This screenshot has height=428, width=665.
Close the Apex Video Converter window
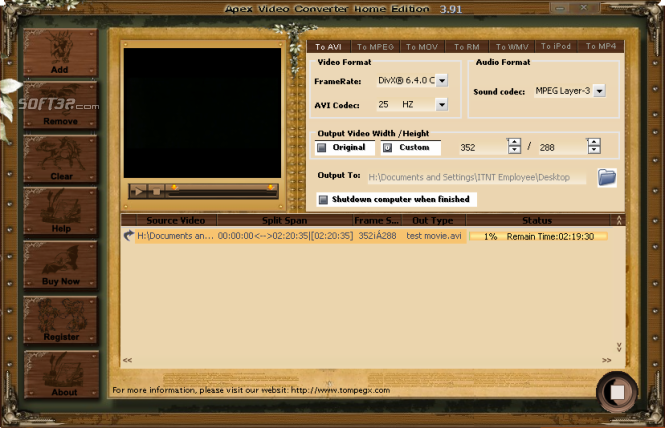pyautogui.click(x=584, y=8)
